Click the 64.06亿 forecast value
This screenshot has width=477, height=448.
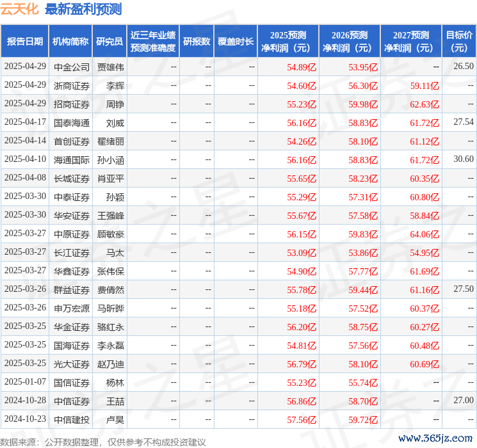point(424,234)
